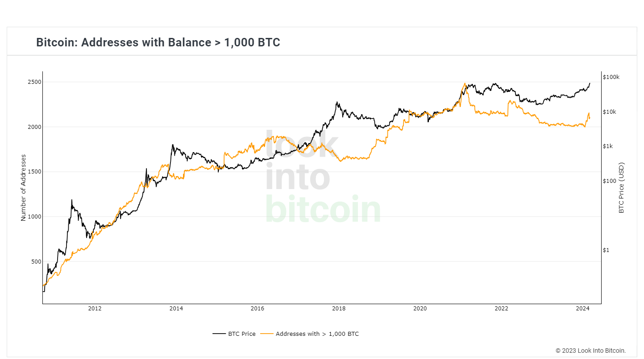Toggle the BTC Price legend entry
This screenshot has width=644, height=359.
[241, 334]
